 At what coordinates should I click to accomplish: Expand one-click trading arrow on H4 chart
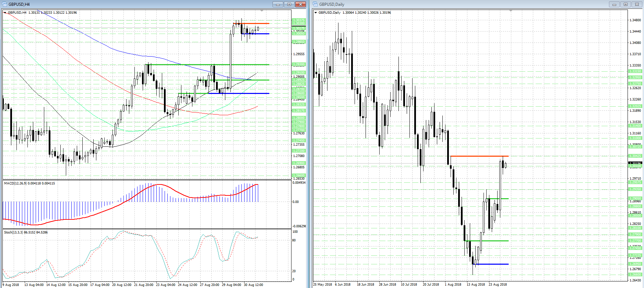[x=5, y=13]
